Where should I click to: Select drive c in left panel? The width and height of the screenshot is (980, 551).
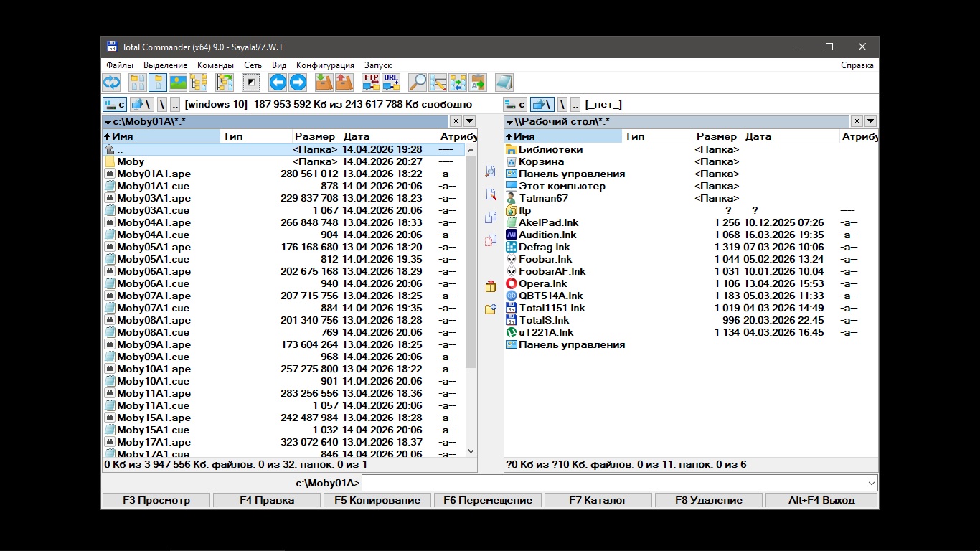(x=115, y=105)
